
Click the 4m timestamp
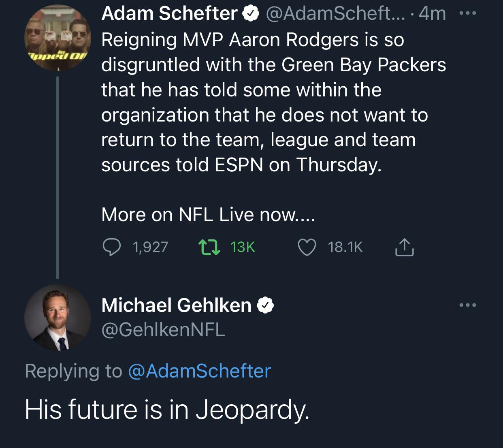(432, 14)
